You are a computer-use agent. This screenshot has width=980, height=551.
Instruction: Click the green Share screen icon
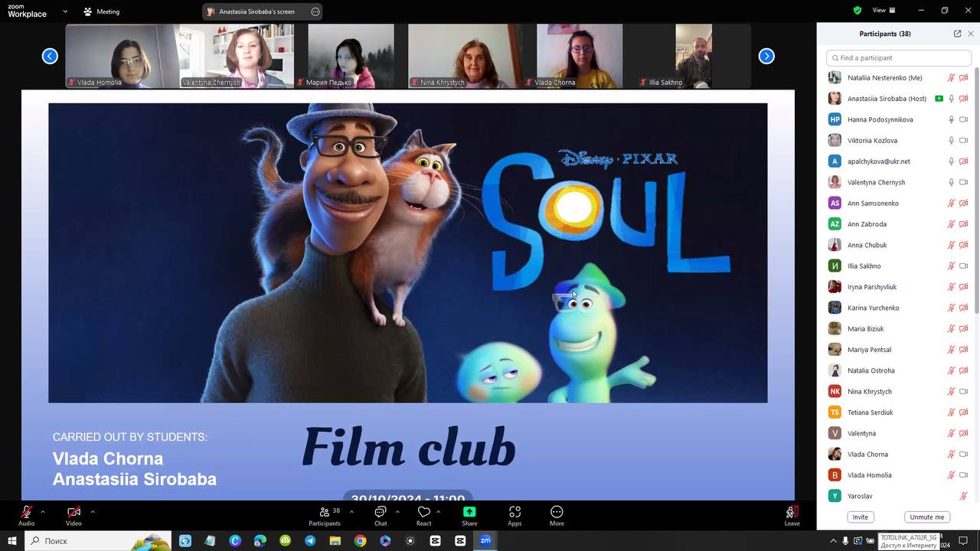[x=469, y=513]
